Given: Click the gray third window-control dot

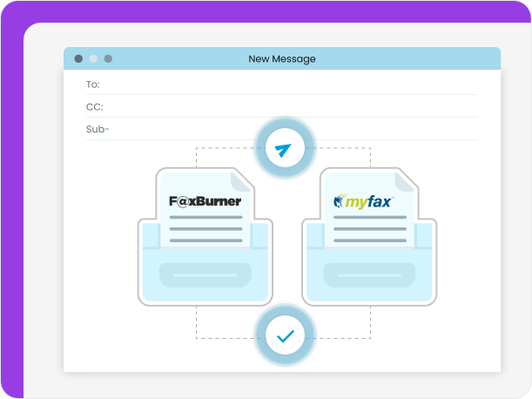Looking at the screenshot, I should [108, 58].
